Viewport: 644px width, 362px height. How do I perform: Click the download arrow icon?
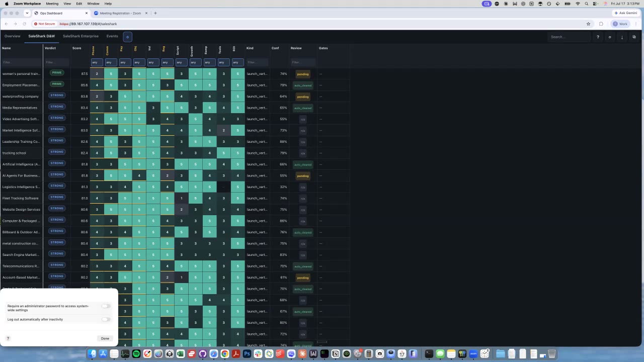pos(622,37)
